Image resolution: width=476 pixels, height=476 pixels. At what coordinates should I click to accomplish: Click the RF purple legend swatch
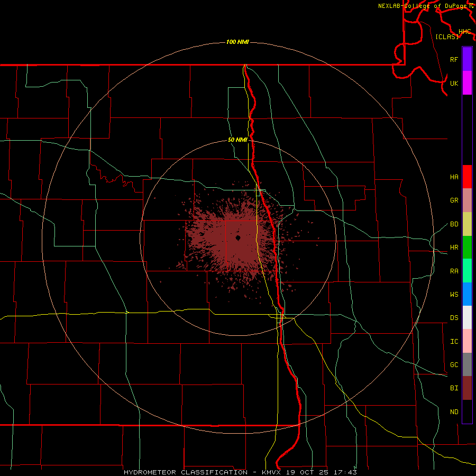point(467,59)
